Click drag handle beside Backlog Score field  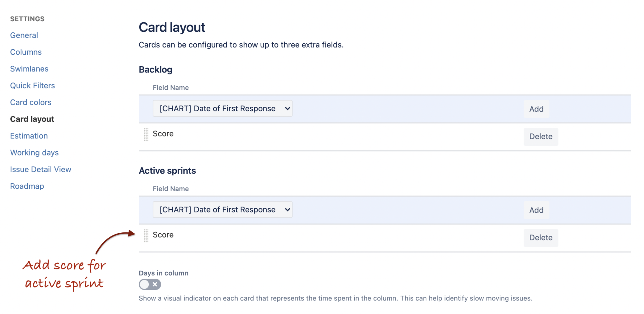click(x=146, y=134)
